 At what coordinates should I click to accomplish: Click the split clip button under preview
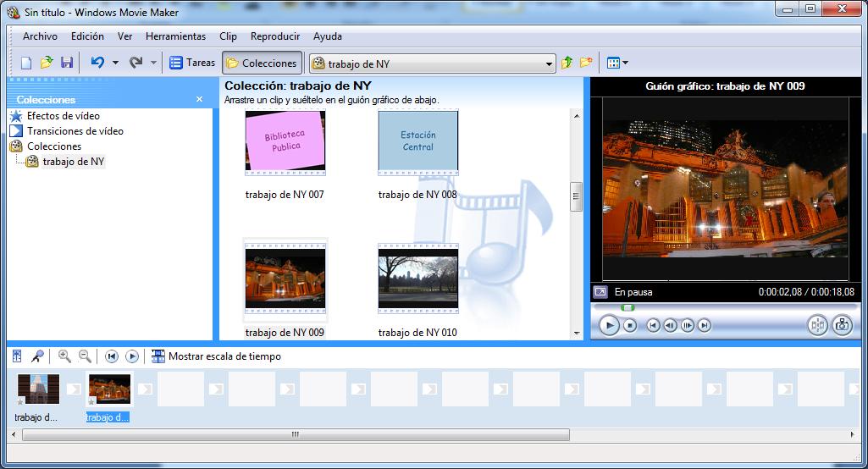coord(817,325)
